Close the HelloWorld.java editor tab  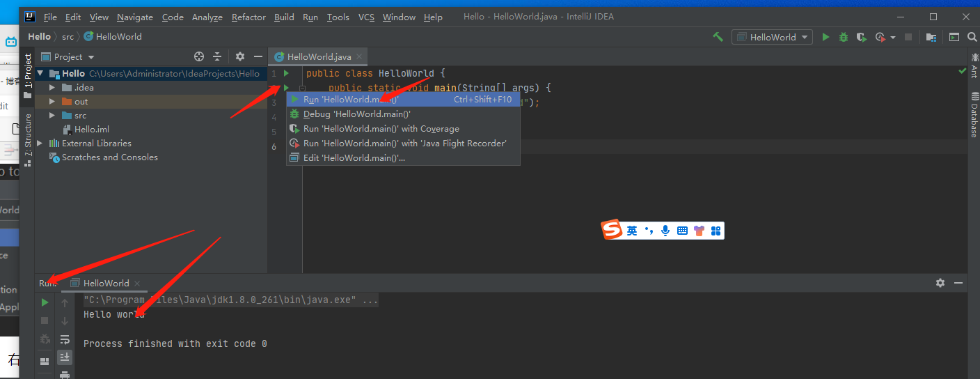(x=359, y=56)
